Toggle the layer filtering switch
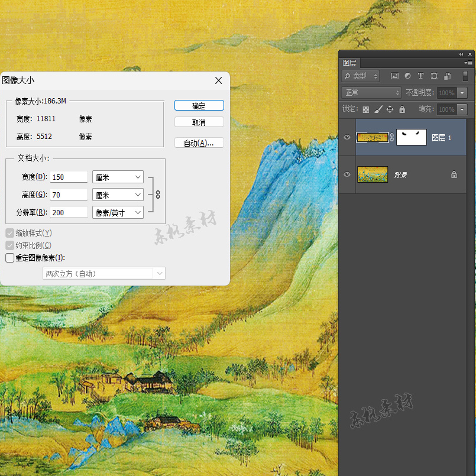Viewport: 476px width, 476px height. 465,76
